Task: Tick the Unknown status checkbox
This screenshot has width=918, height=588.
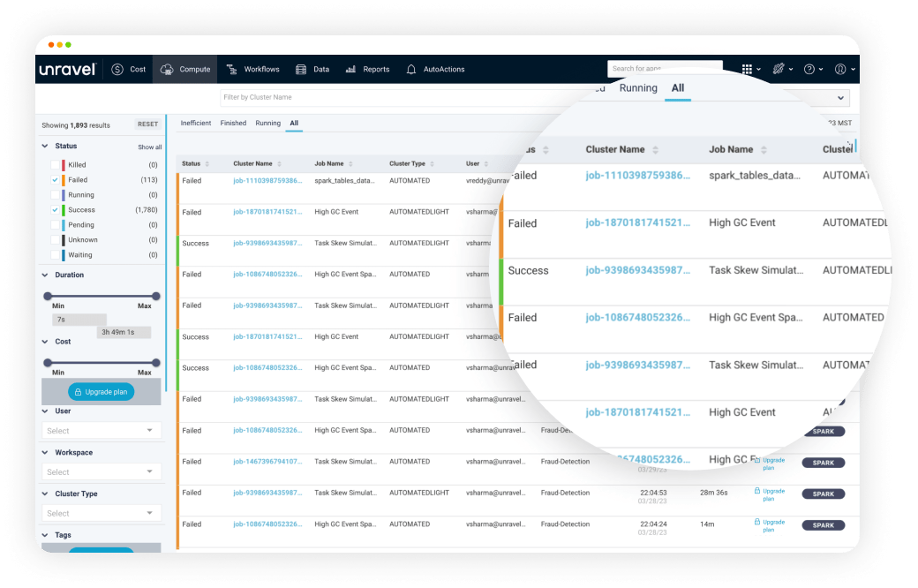Action: coord(55,240)
